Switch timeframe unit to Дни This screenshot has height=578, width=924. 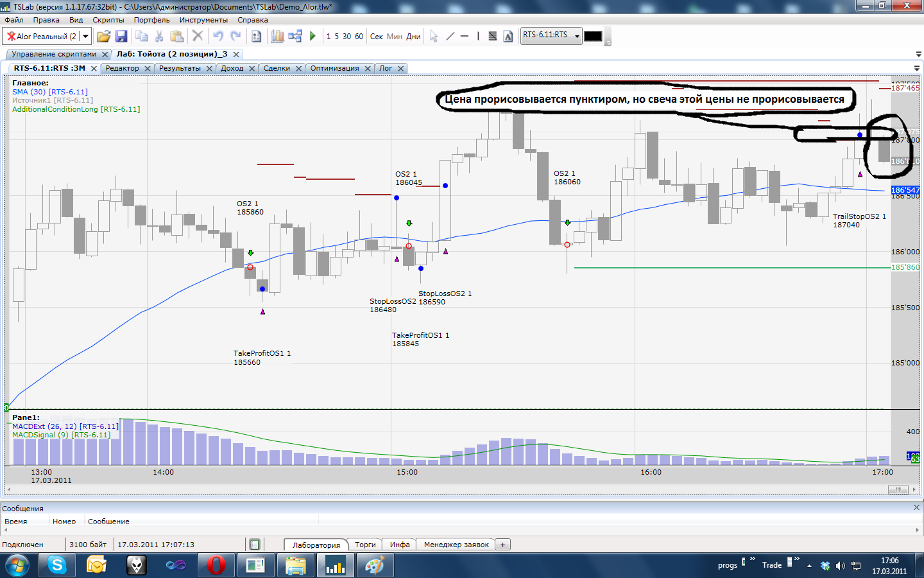pyautogui.click(x=413, y=37)
